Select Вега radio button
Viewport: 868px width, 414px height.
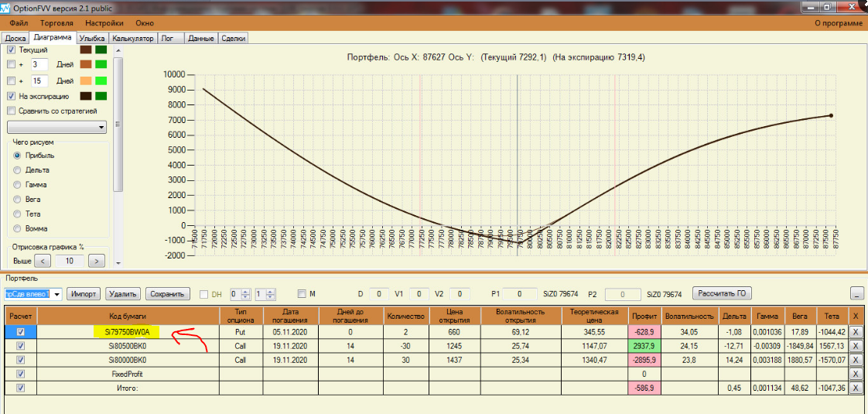16,199
